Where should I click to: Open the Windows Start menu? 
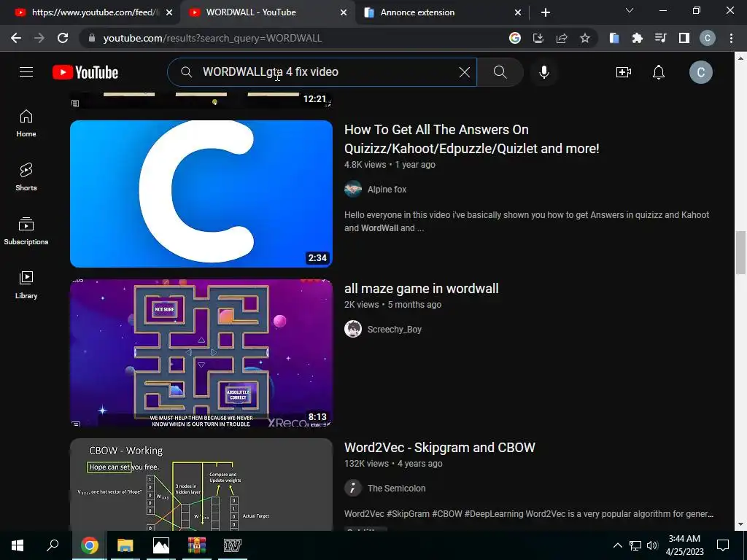coord(18,545)
